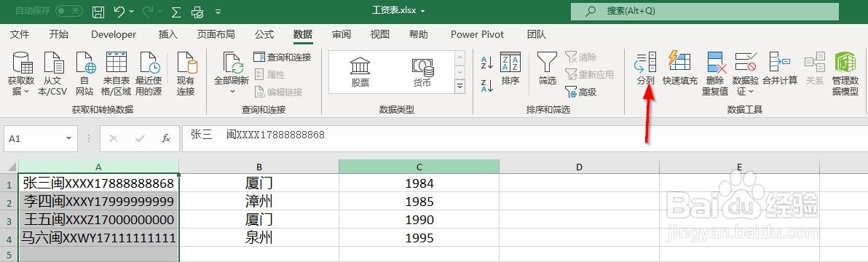Select cell with 马六闽XXWY17111111111

(98, 238)
